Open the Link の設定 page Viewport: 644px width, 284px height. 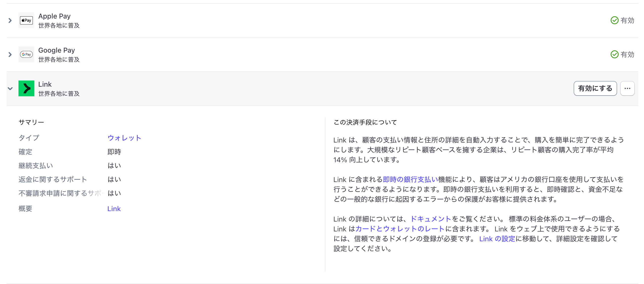pyautogui.click(x=497, y=239)
